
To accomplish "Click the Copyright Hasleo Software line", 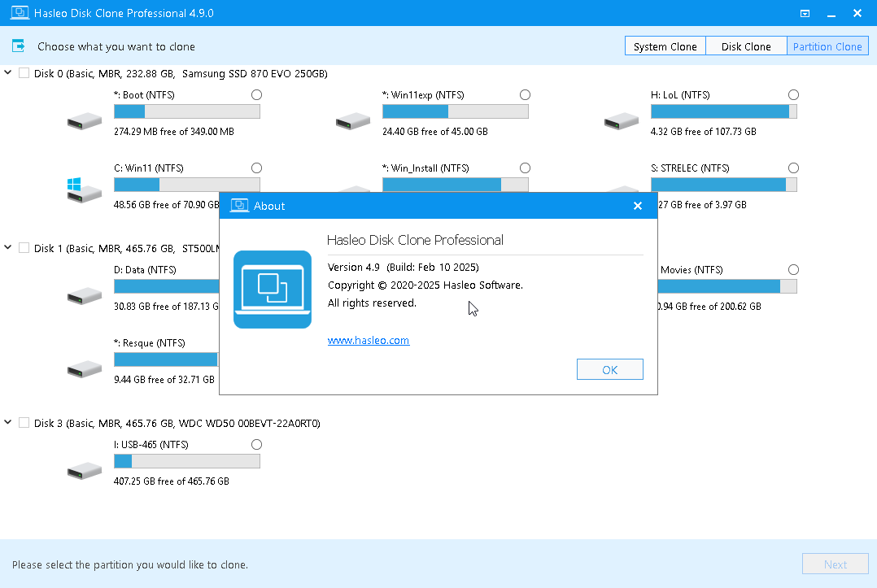I will coord(425,285).
